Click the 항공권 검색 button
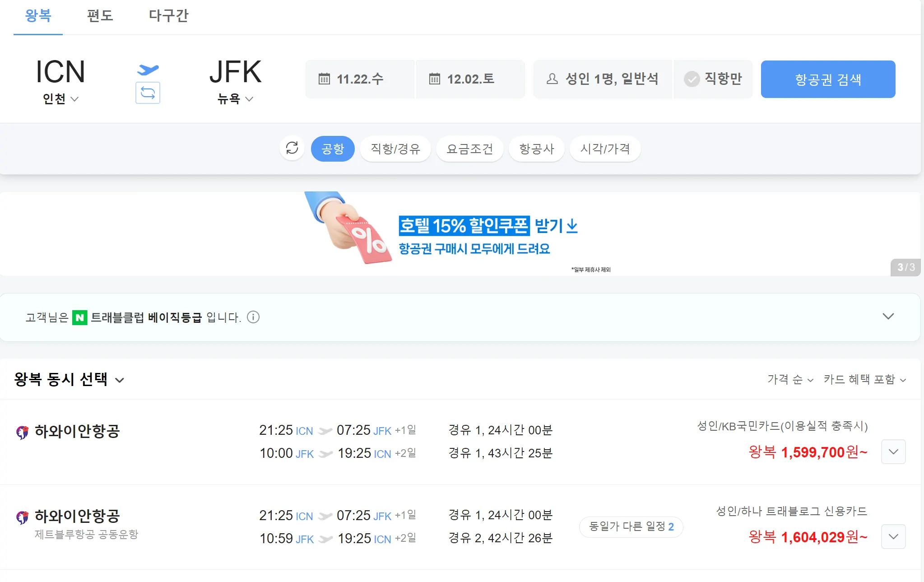Viewport: 924px width, 582px height. pyautogui.click(x=828, y=79)
